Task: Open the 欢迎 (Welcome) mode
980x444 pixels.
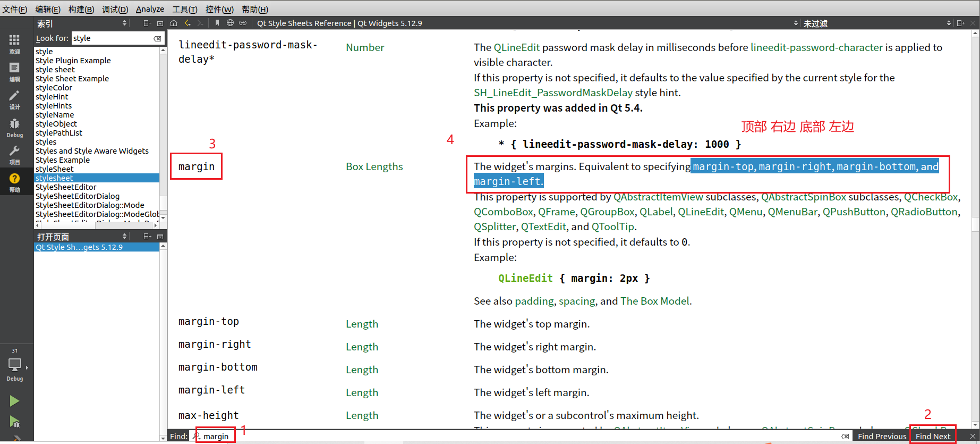Action: 14,44
